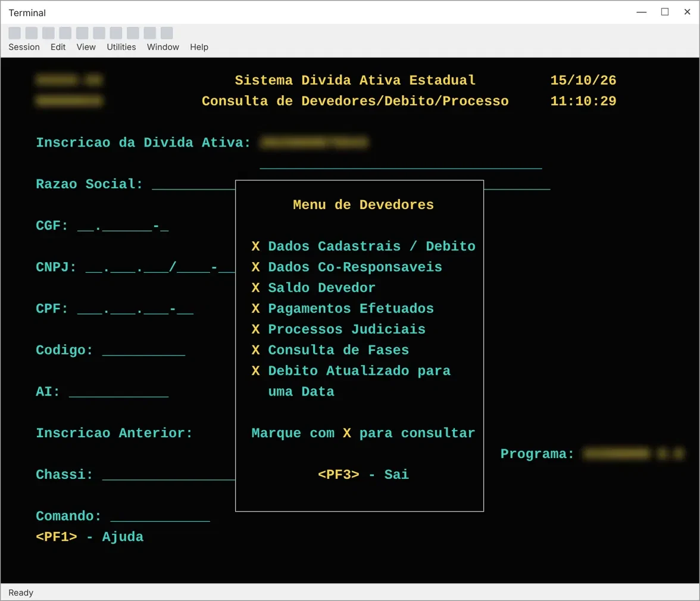Focus the CGF input field
This screenshot has height=601, width=700.
tap(123, 226)
